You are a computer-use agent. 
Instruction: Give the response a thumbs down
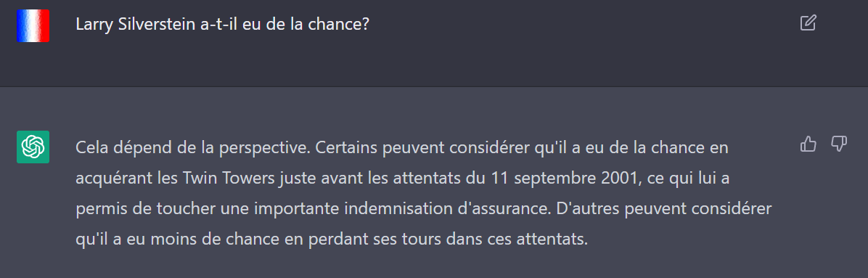coord(839,144)
